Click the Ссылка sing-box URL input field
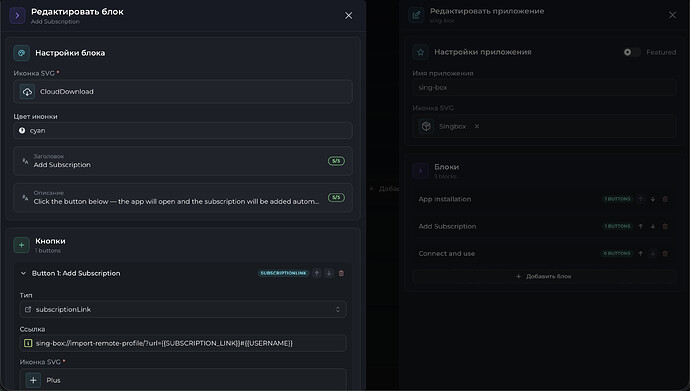The width and height of the screenshot is (690, 391). pos(183,343)
